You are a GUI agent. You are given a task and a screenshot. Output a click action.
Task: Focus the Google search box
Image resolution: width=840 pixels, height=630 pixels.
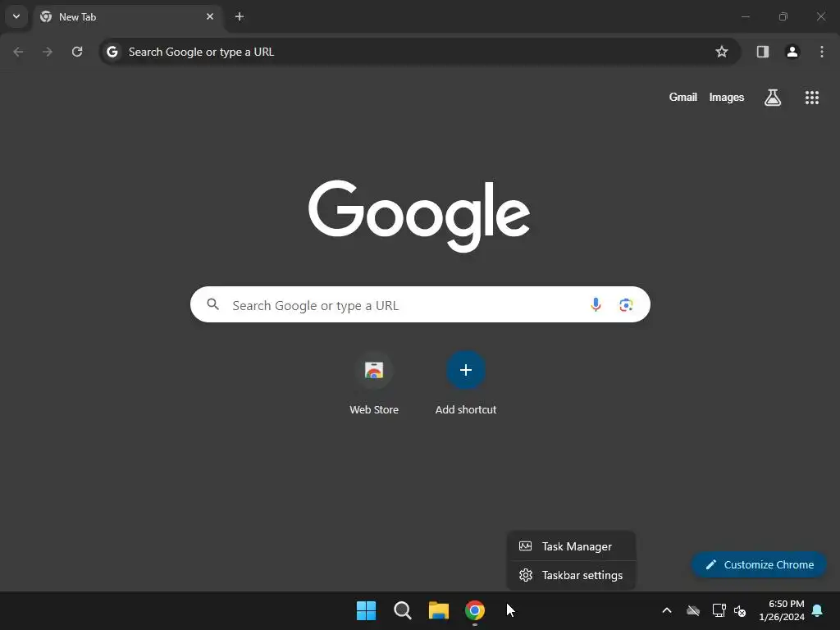pos(420,305)
